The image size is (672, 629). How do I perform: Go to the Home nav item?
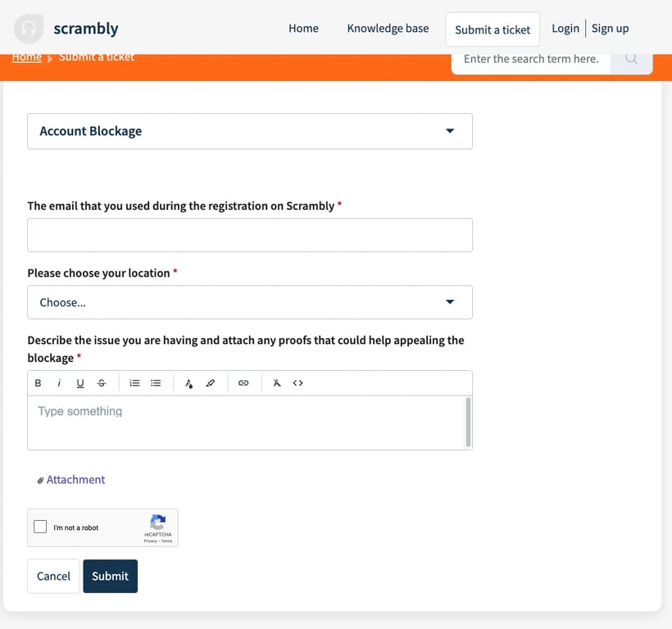tap(303, 29)
